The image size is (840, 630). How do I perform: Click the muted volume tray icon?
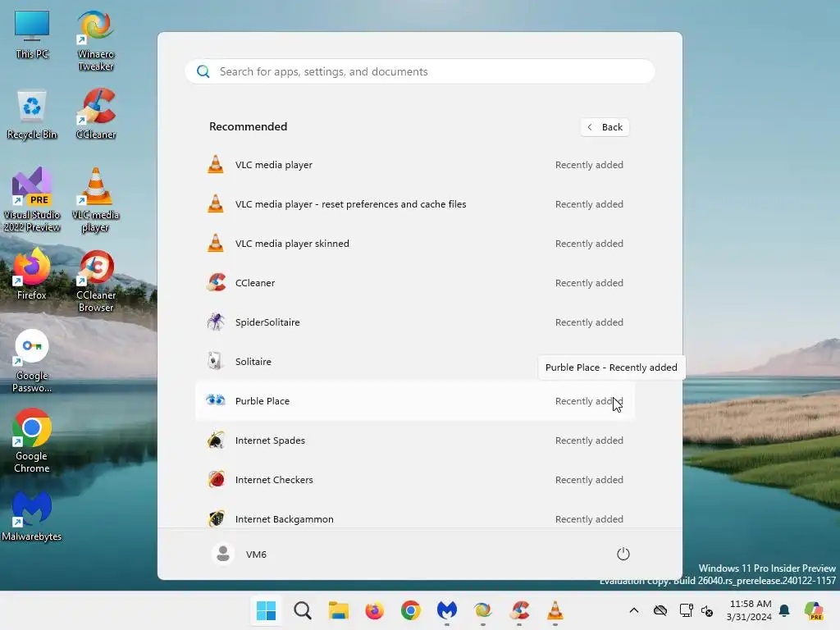tap(707, 610)
